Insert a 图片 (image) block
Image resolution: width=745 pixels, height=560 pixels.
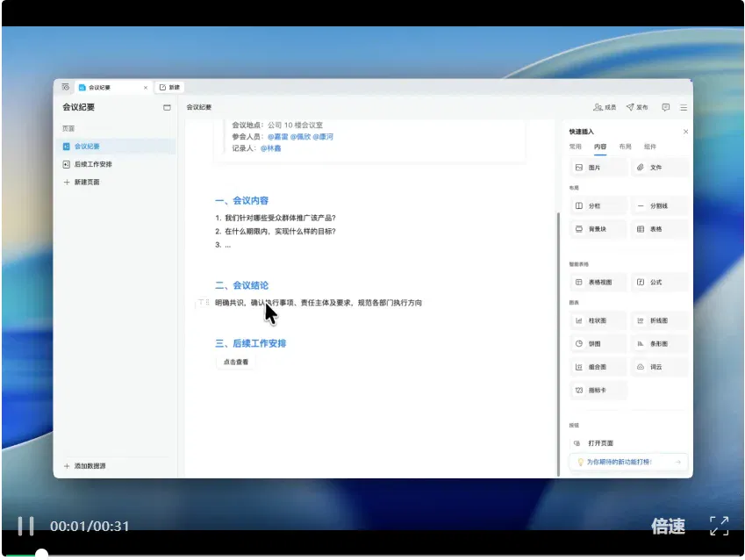click(x=598, y=168)
